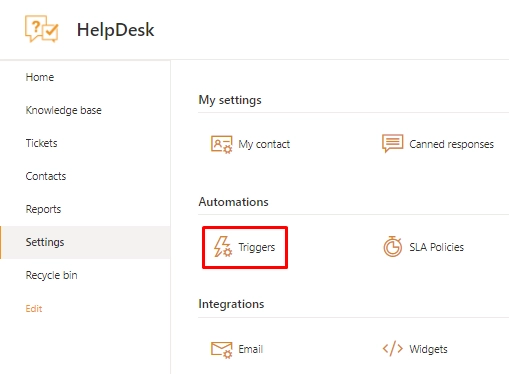Screen dimensions: 509x374
Task: Open Canned responses settings
Action: tap(451, 144)
